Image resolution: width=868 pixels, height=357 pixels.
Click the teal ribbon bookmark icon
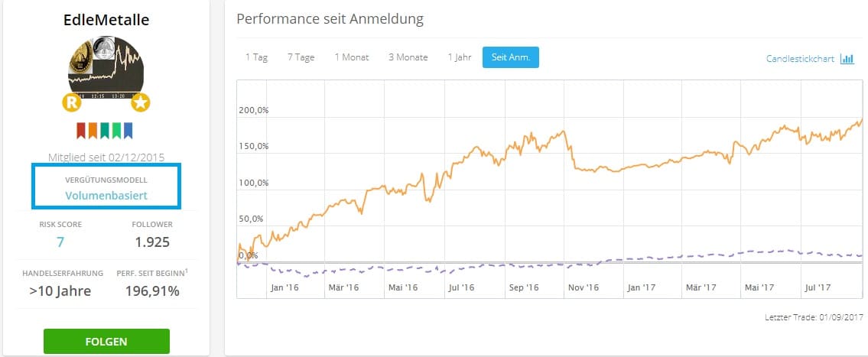pyautogui.click(x=105, y=131)
